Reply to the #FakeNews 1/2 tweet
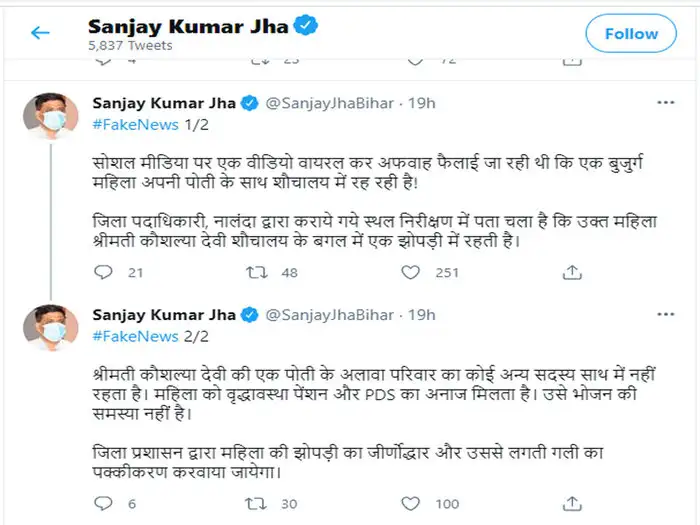This screenshot has height=525, width=700. (105, 272)
